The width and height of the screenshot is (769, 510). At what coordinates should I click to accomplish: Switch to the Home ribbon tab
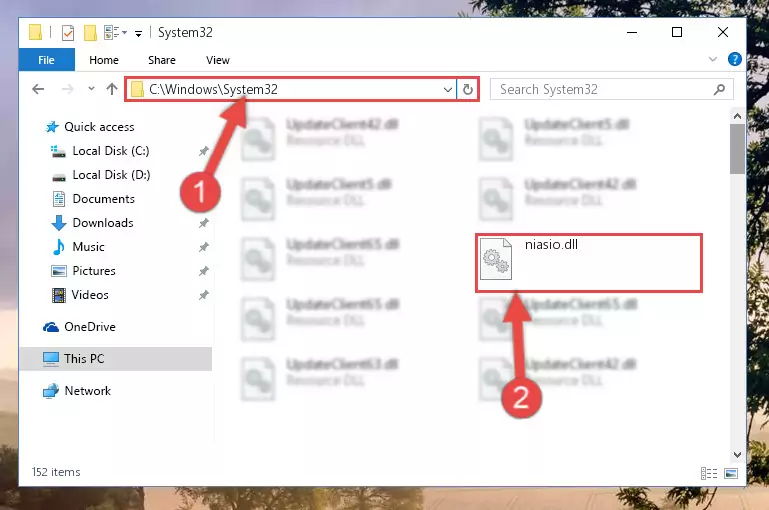tap(103, 60)
